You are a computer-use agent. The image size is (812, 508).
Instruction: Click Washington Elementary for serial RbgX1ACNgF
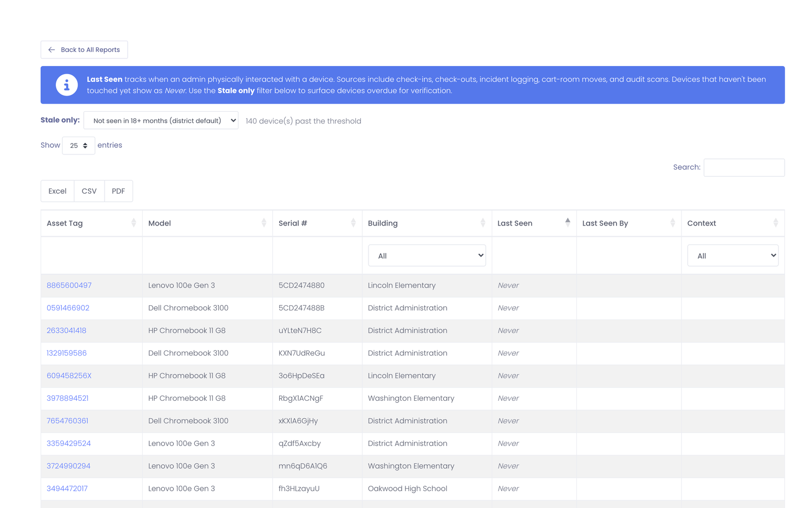tap(411, 398)
